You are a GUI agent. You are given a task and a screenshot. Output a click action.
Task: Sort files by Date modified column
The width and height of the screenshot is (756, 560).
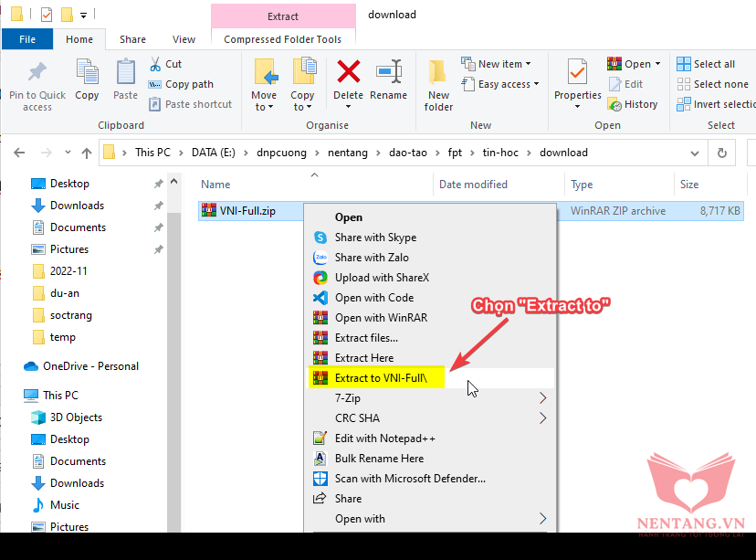pos(473,185)
